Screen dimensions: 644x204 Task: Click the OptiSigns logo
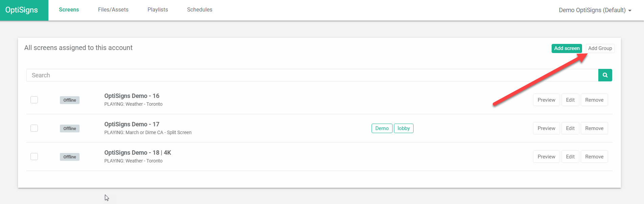(22, 10)
